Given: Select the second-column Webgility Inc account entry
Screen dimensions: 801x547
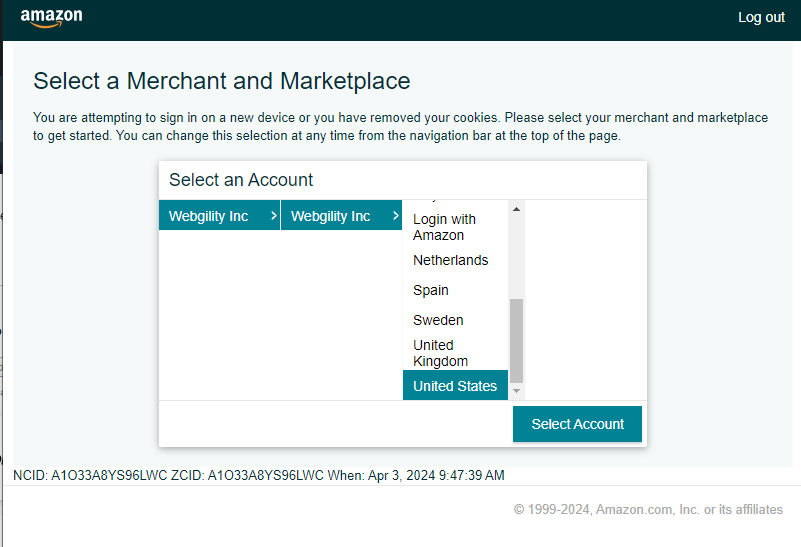Looking at the screenshot, I should point(341,216).
